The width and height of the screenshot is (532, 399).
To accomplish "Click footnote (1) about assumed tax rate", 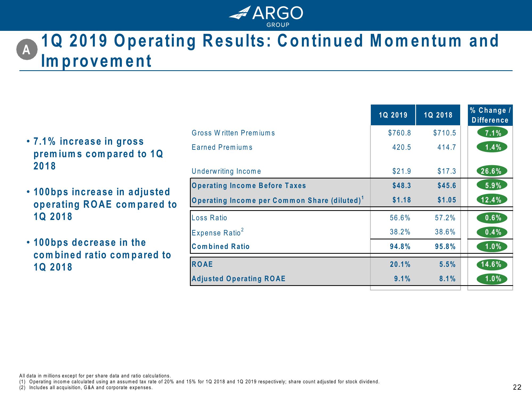I will [199, 382].
